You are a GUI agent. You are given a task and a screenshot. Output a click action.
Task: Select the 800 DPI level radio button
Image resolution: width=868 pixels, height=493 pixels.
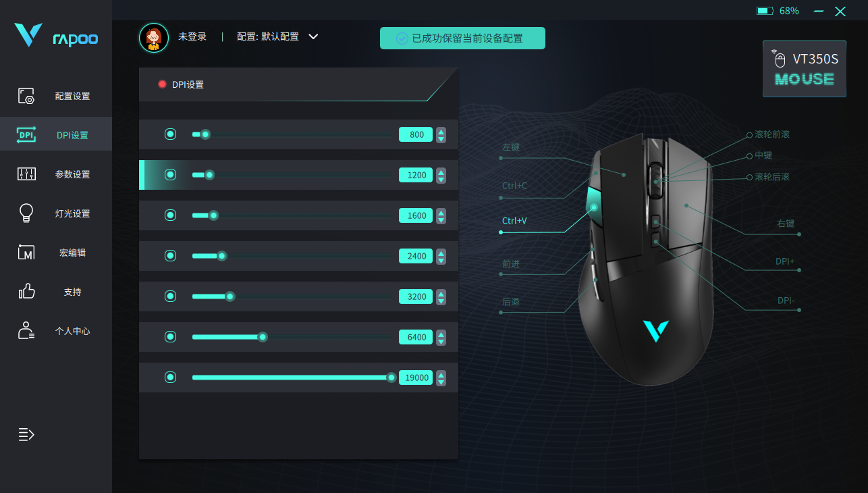pyautogui.click(x=171, y=134)
